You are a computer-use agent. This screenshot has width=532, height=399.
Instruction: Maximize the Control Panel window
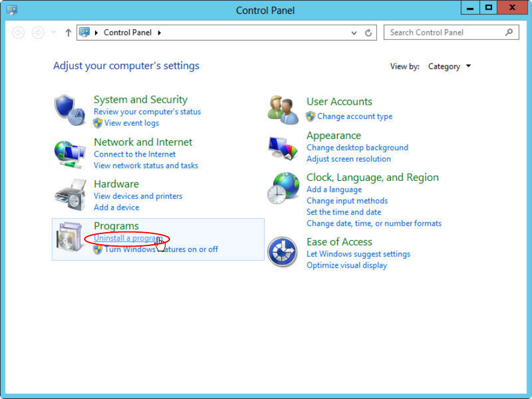[488, 8]
